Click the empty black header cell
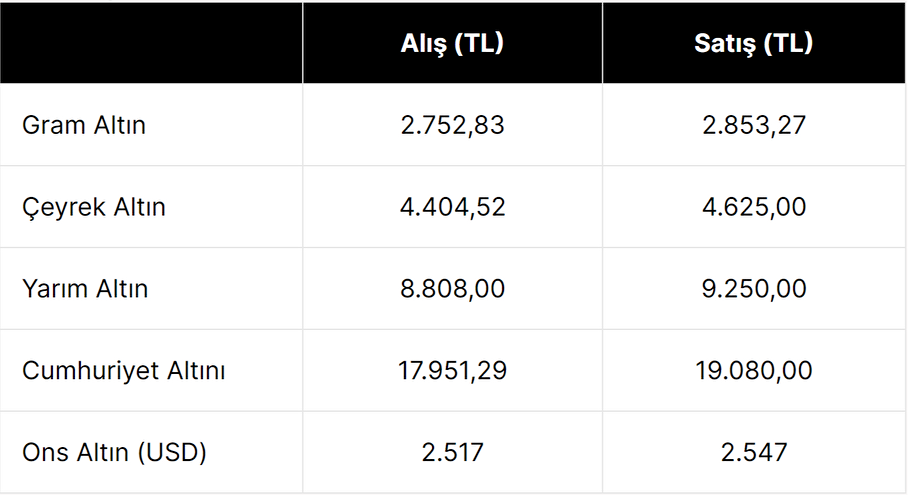Image resolution: width=908 pixels, height=495 pixels. (151, 43)
